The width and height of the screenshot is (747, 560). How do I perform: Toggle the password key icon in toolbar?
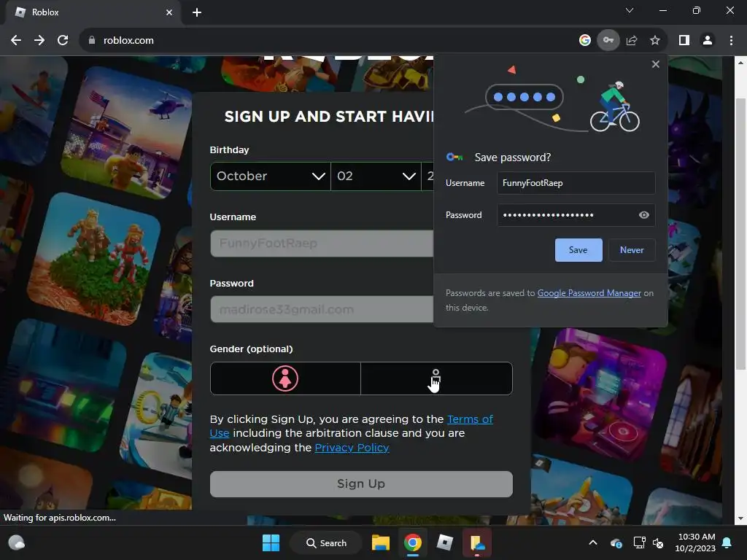point(608,41)
